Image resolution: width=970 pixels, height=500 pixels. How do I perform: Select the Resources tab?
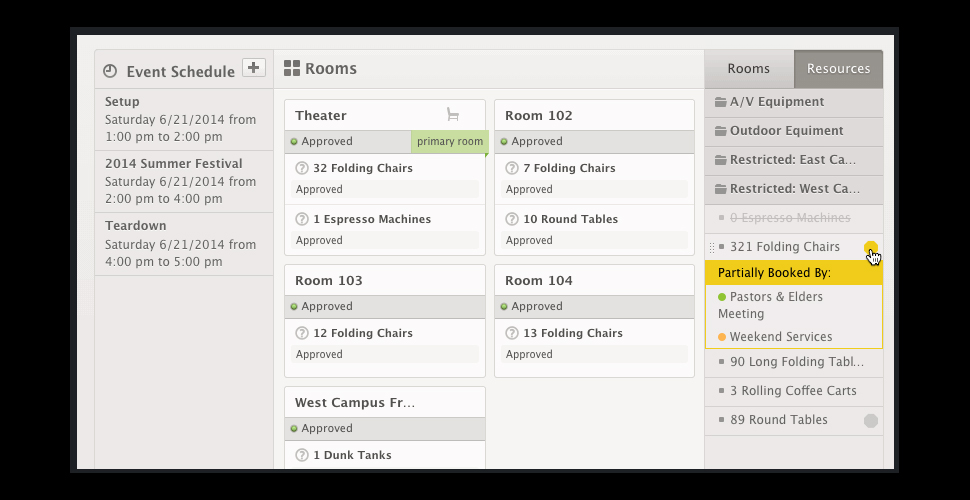pyautogui.click(x=838, y=69)
